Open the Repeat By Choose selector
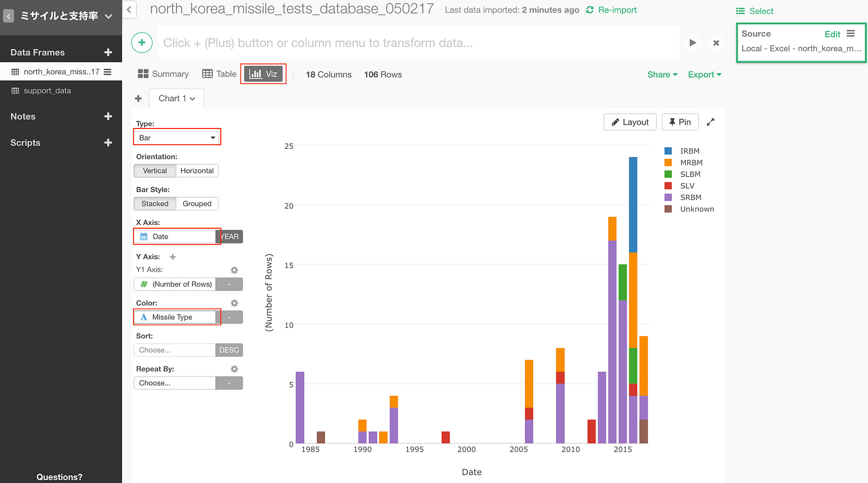This screenshot has width=868, height=483. (x=175, y=383)
